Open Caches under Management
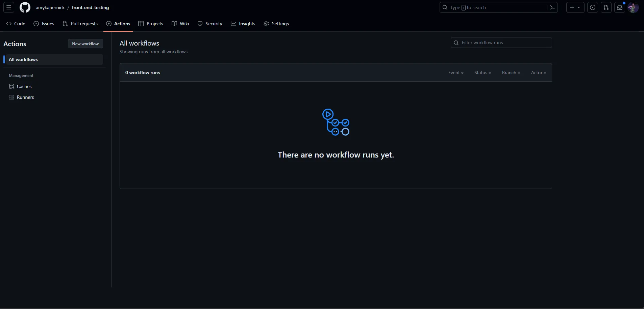 tap(24, 86)
